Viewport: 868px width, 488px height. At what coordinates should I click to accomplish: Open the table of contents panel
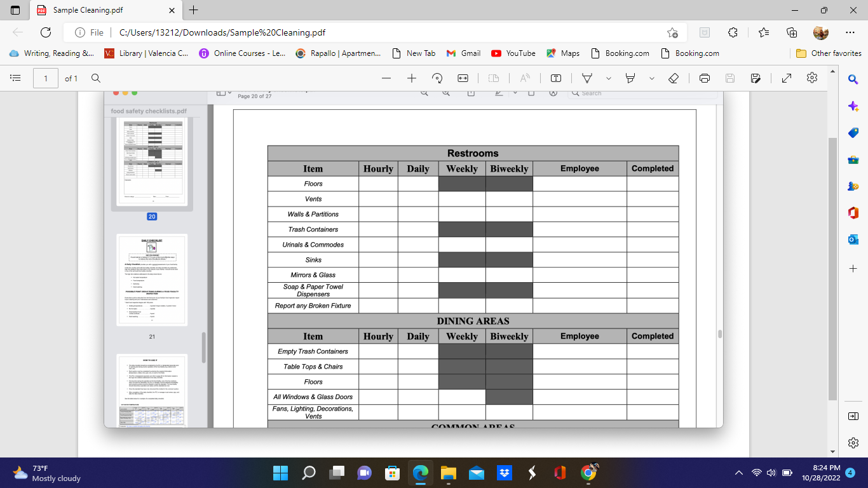coord(16,78)
